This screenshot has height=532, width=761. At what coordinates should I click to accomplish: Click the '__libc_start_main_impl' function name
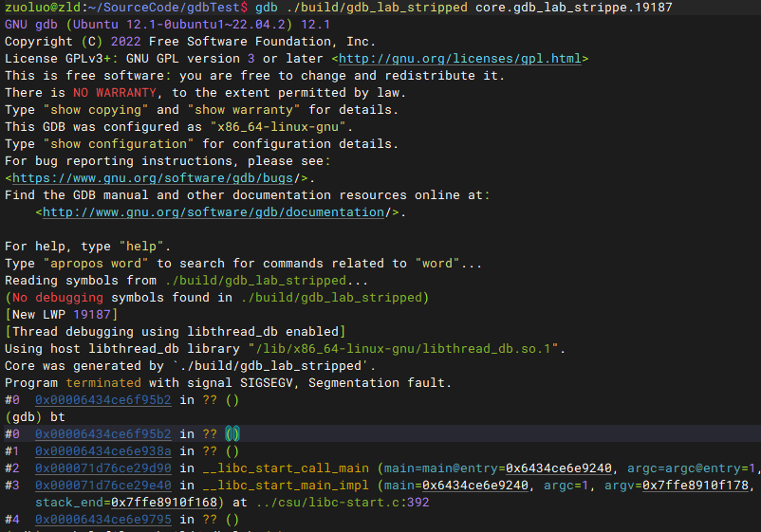[286, 485]
